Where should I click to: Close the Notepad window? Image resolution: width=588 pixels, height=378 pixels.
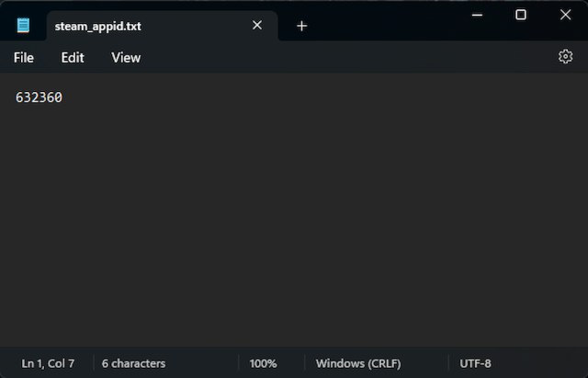tap(565, 15)
